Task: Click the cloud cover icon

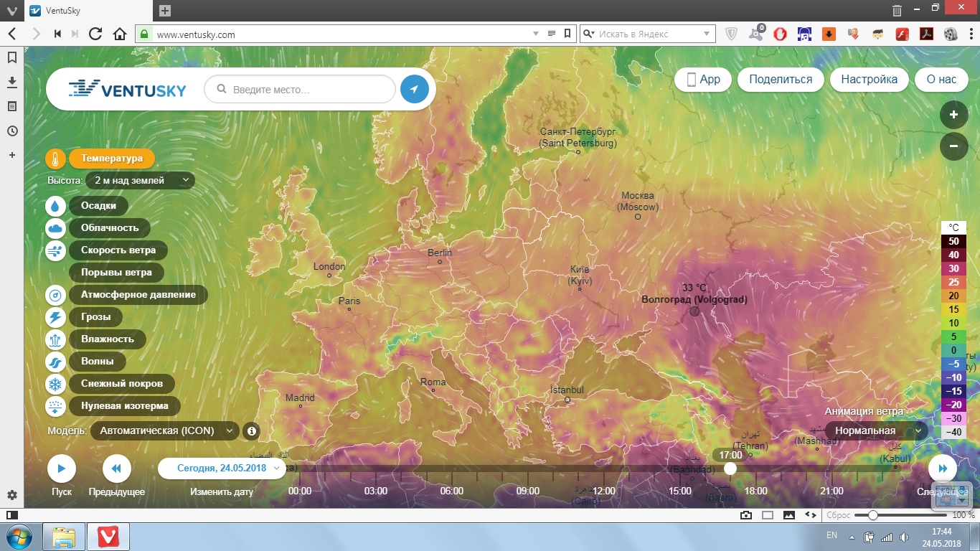Action: pos(56,228)
